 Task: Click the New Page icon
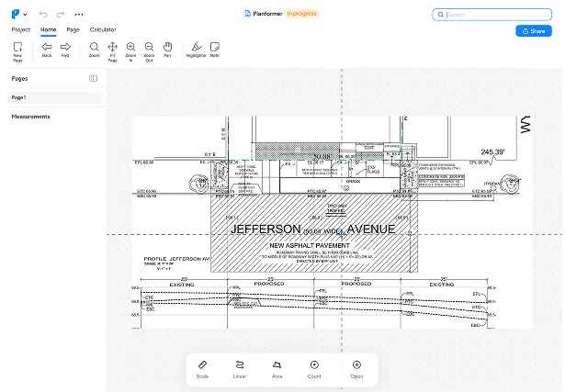pos(17,47)
